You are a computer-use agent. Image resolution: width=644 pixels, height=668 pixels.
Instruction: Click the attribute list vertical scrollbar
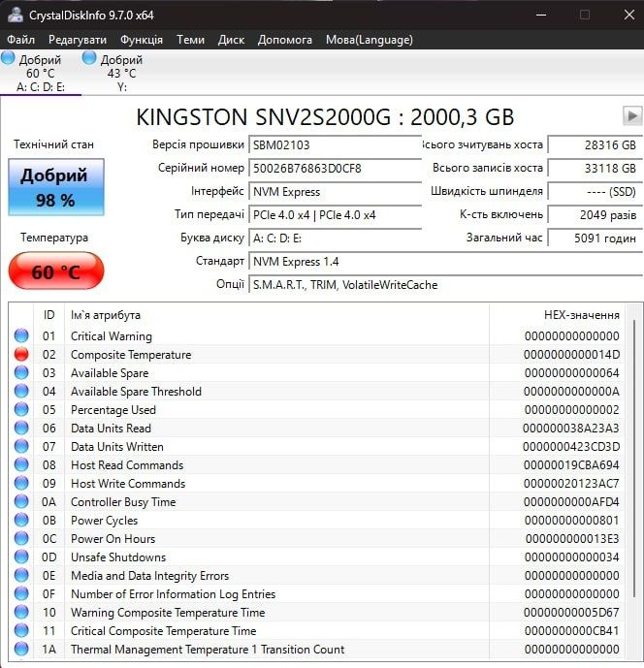click(x=634, y=458)
